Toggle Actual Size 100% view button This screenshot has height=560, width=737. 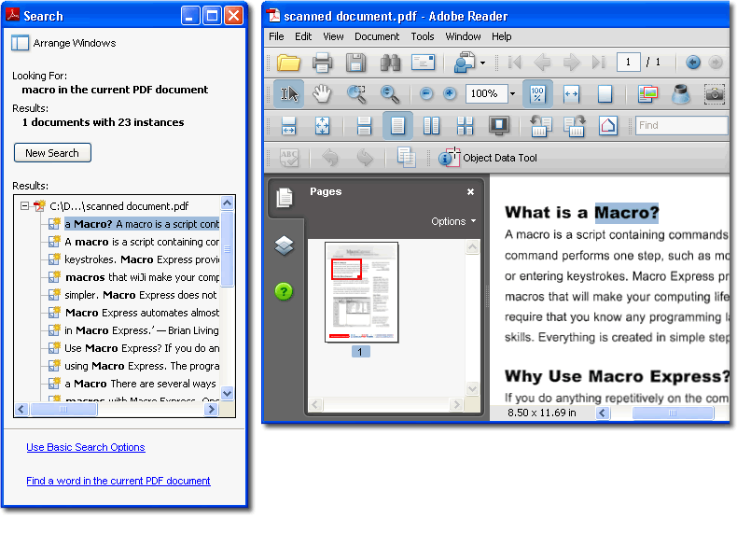[538, 93]
